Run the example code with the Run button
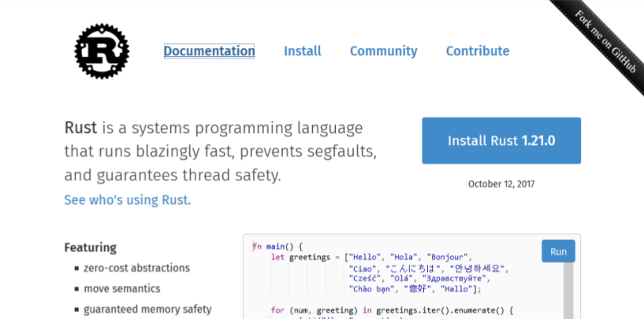This screenshot has height=319, width=644. [558, 251]
